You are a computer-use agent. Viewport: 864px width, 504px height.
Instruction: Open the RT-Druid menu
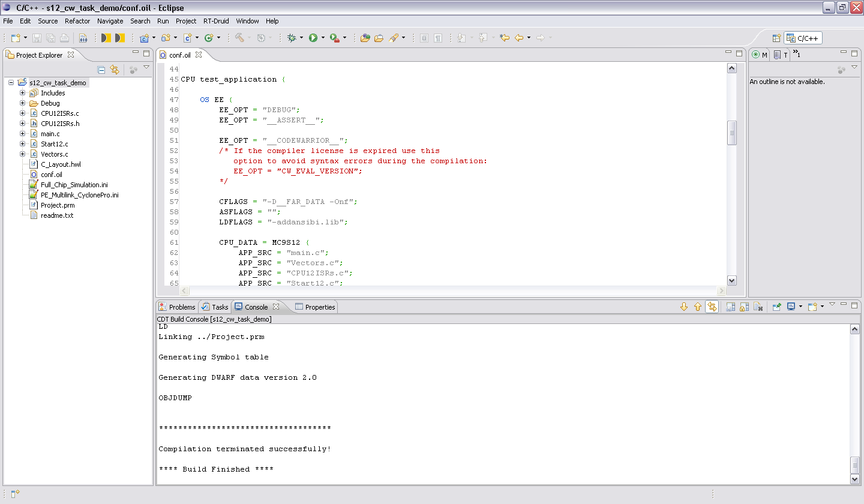pos(216,21)
